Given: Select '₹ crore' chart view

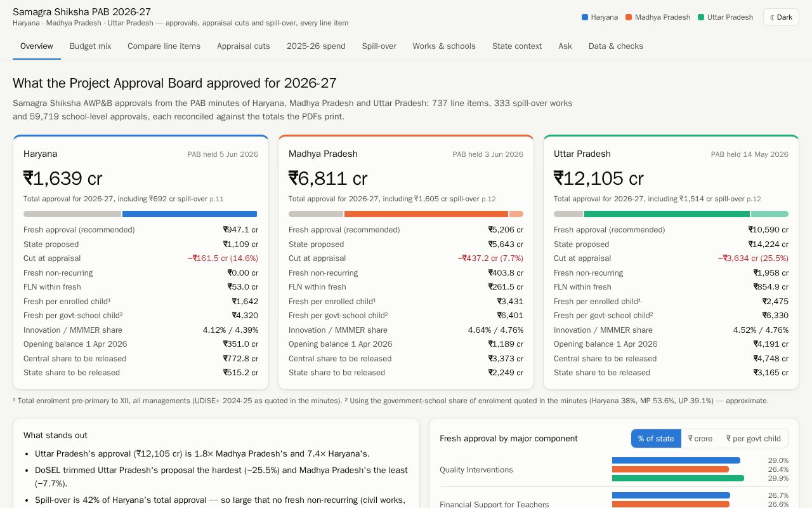Looking at the screenshot, I should click(700, 439).
